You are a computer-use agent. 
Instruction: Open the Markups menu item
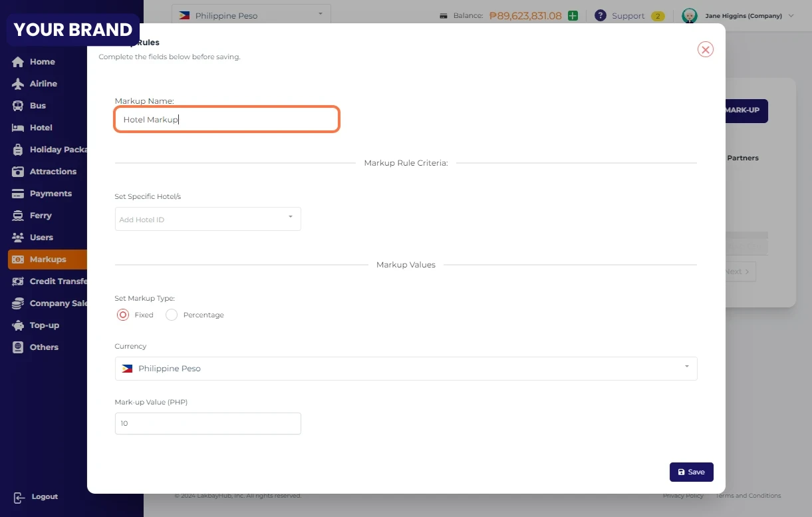47,259
